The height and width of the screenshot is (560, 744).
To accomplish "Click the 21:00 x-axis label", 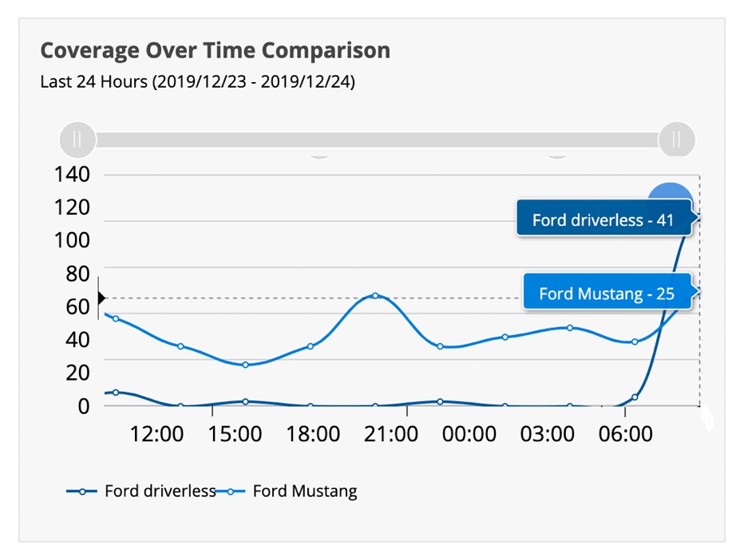I will click(x=391, y=435).
